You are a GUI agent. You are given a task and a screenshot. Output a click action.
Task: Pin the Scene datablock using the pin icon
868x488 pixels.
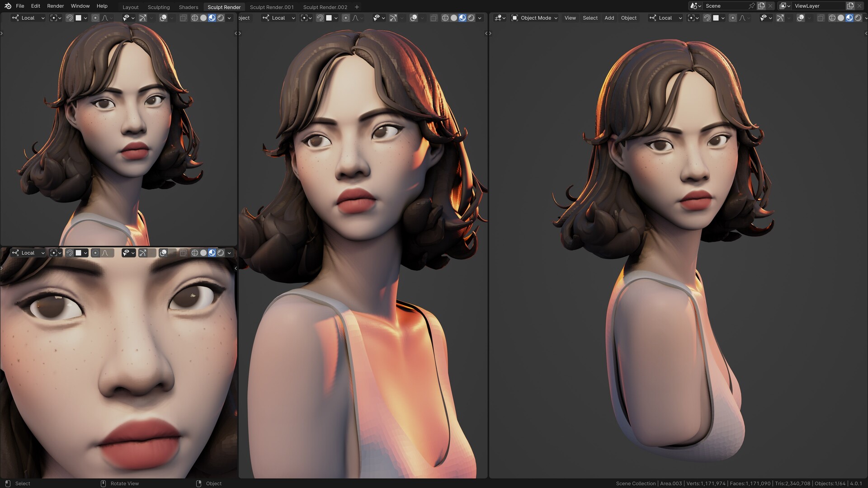click(752, 6)
